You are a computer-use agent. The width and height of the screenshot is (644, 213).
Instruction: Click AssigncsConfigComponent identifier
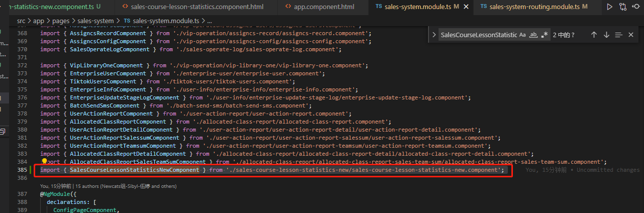tap(108, 41)
